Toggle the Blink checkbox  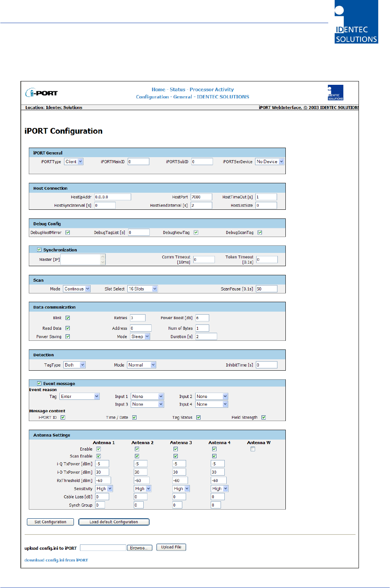point(68,318)
